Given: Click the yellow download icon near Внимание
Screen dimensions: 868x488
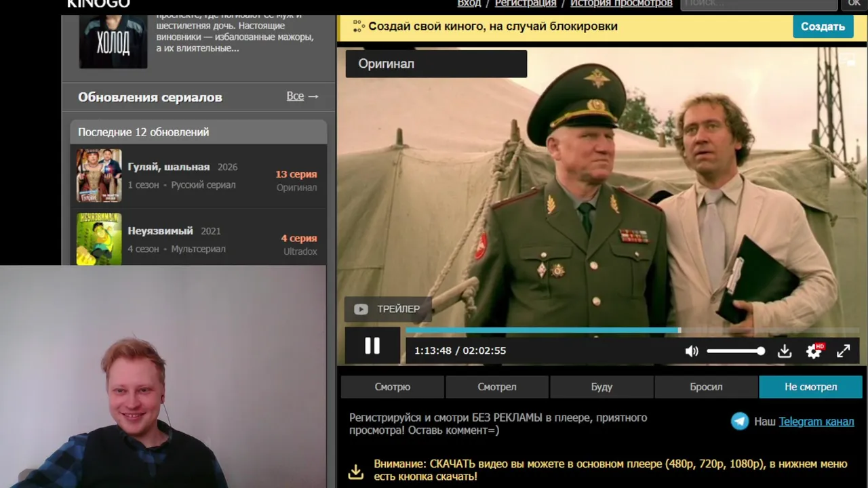Looking at the screenshot, I should pos(356,471).
